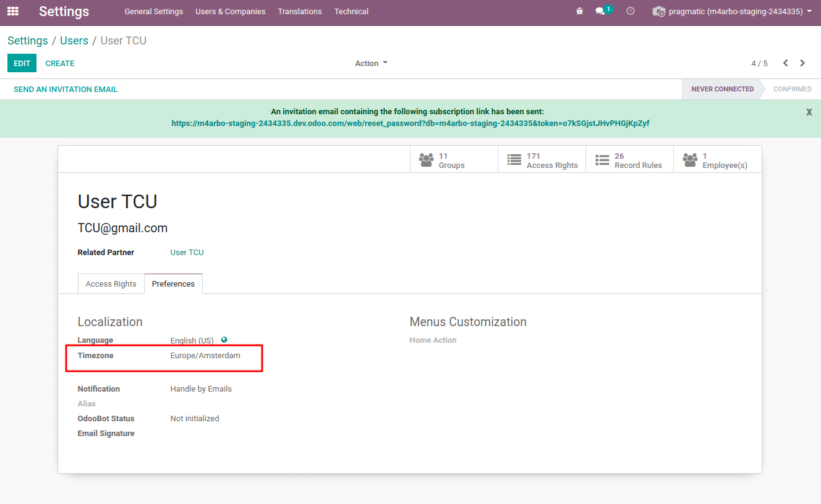Screen dimensions: 821x504
Task: Open the apps grid menu icon
Action: pyautogui.click(x=13, y=11)
